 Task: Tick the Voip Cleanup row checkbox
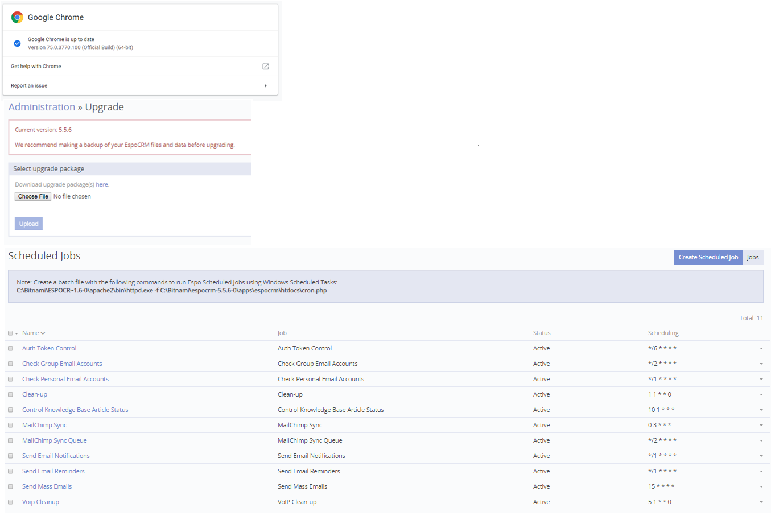10,502
